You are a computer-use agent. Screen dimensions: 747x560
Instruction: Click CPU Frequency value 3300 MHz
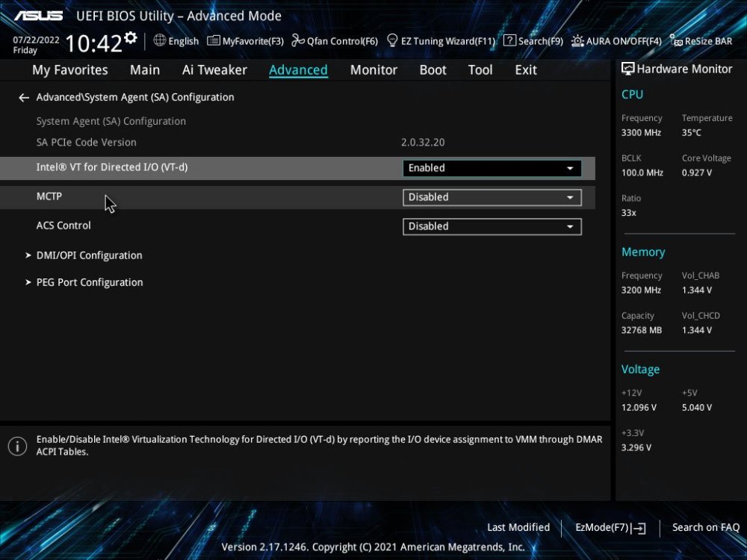point(641,133)
